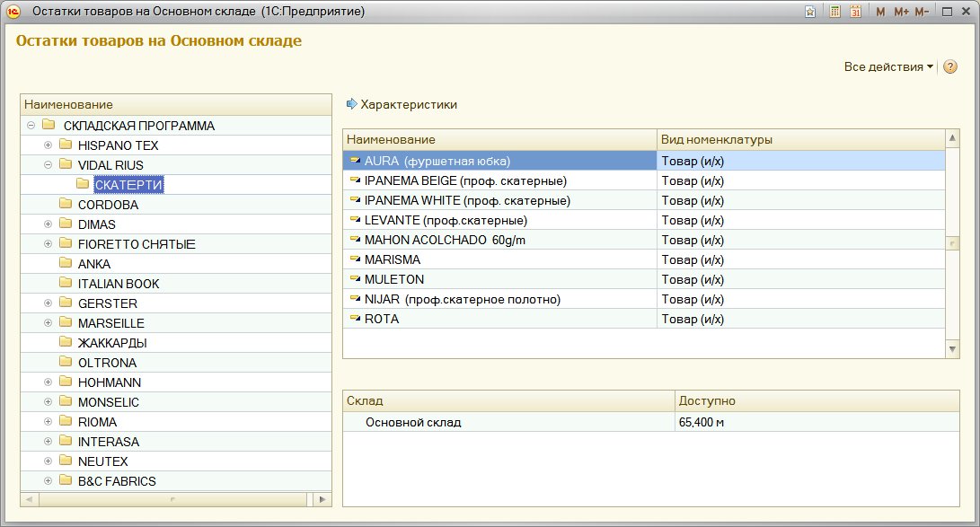980x527 pixels.
Task: Sort by Наименование column in goods table
Action: pyautogui.click(x=499, y=139)
